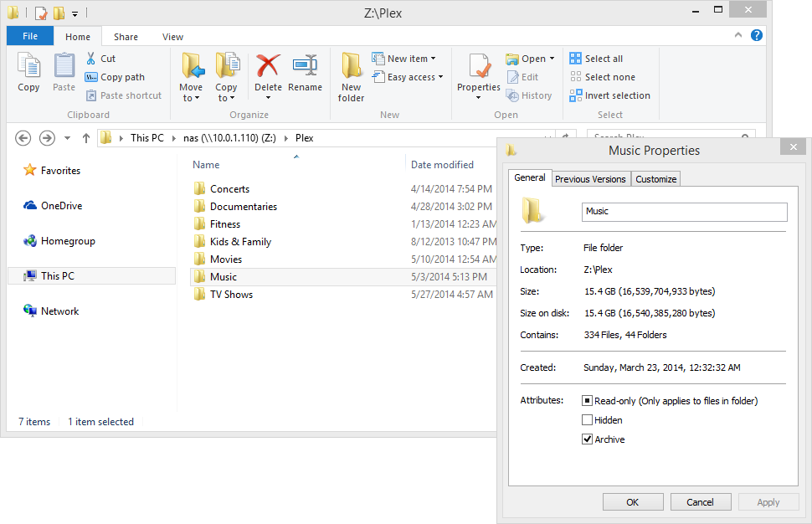Open the Properties dropdown arrow in ribbon
Screen dimensions: 812x524
479,98
